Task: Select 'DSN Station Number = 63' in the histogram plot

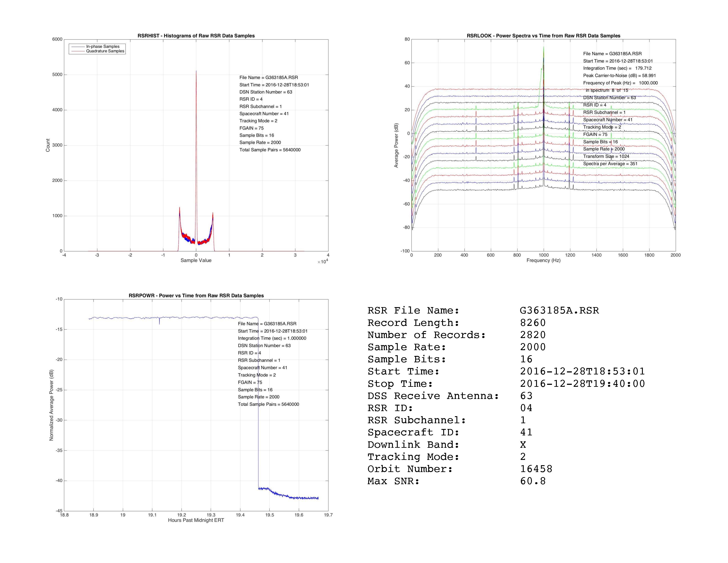Action: point(266,92)
